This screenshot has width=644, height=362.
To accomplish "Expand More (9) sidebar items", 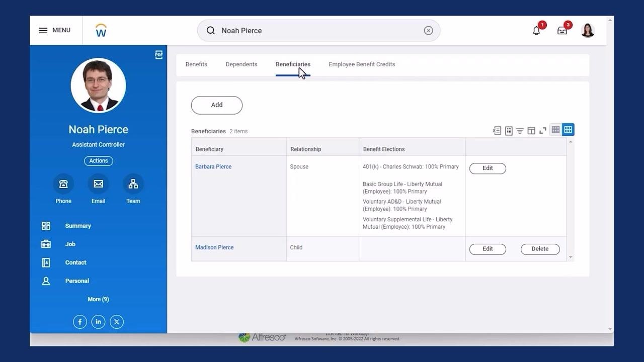I will click(x=98, y=299).
